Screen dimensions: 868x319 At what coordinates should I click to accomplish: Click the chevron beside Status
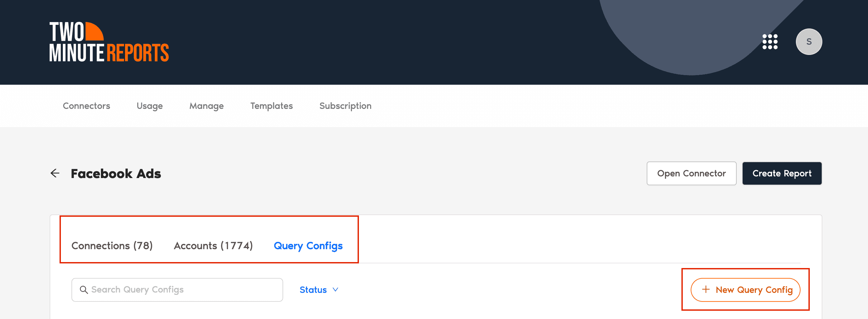pos(335,290)
